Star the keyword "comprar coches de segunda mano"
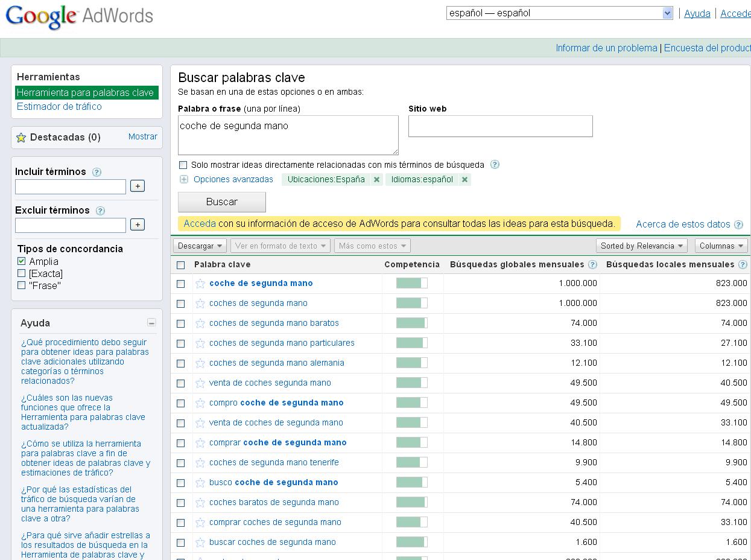 tap(200, 523)
